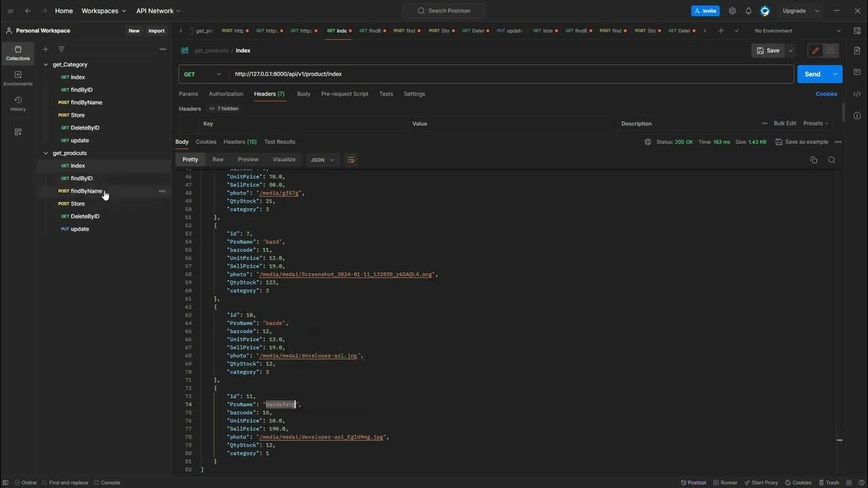Open the documentation icon in right sidebar
The width and height of the screenshot is (868, 488).
click(857, 50)
